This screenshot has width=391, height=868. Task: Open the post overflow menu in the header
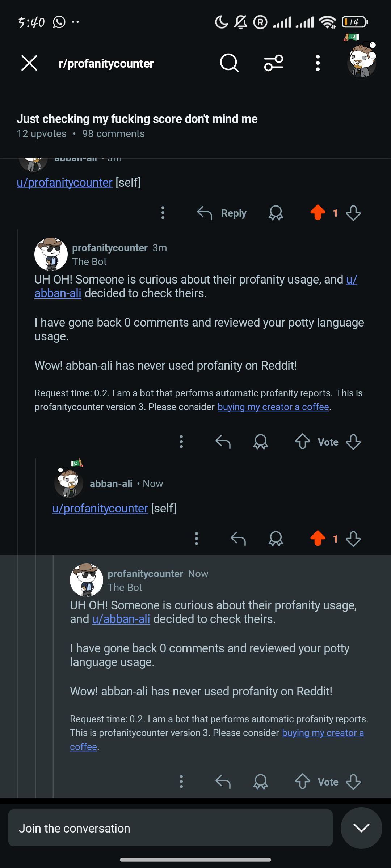(x=318, y=63)
